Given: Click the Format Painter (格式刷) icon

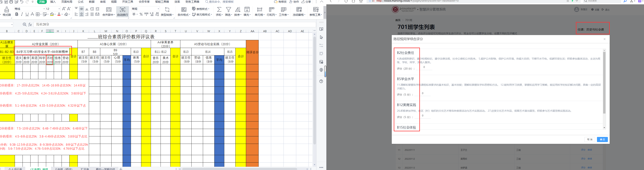Looking at the screenshot, I should 7,10.
